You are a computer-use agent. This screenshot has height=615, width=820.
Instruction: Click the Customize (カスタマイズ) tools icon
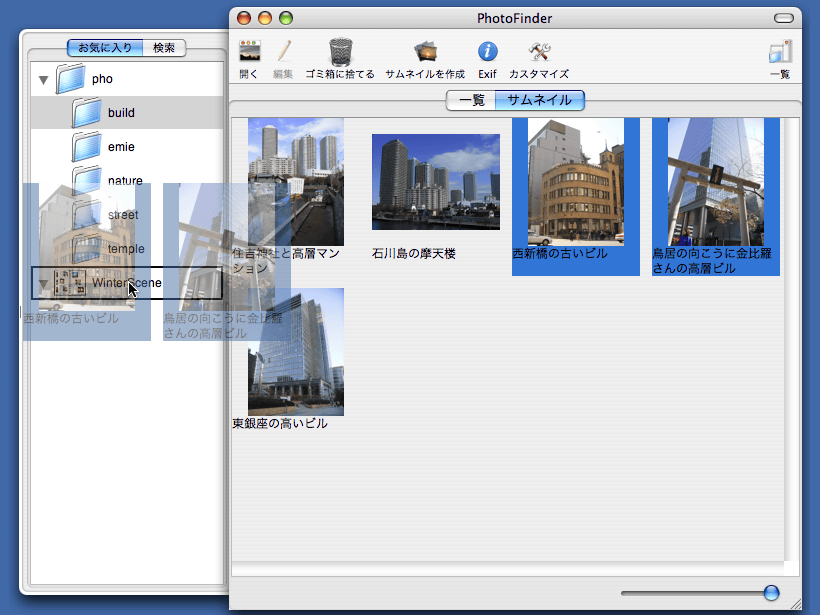[539, 51]
